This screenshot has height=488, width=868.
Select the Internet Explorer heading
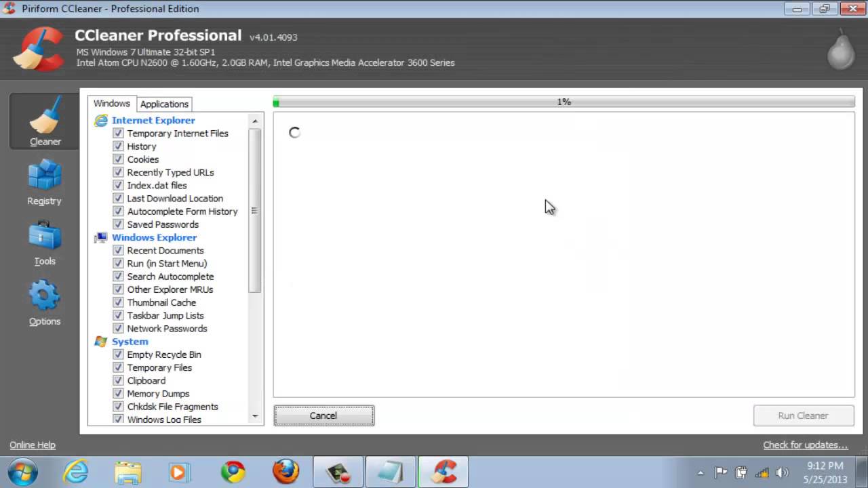153,121
